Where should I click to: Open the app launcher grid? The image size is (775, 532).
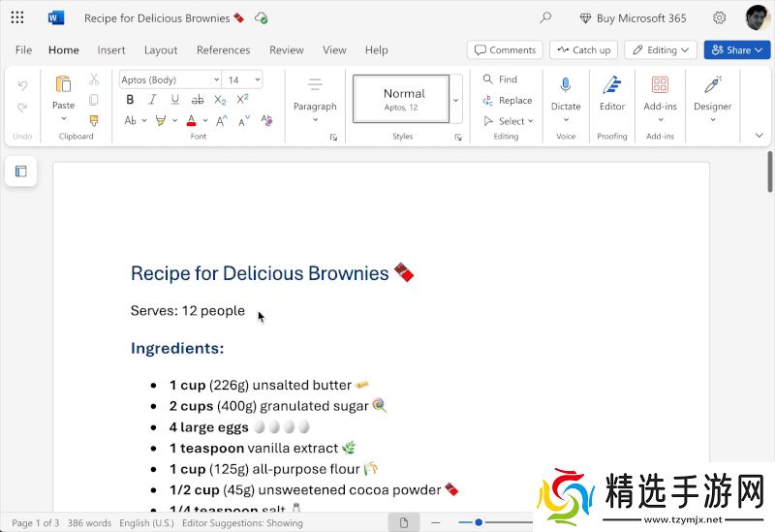click(x=17, y=17)
